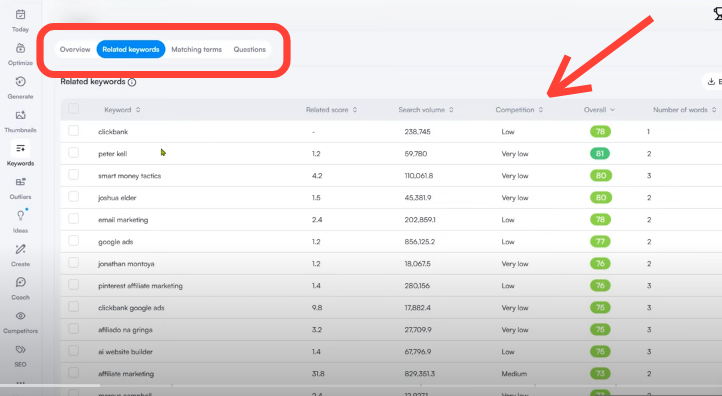
Task: Check the box for afiliado na gringa
Action: (x=73, y=328)
